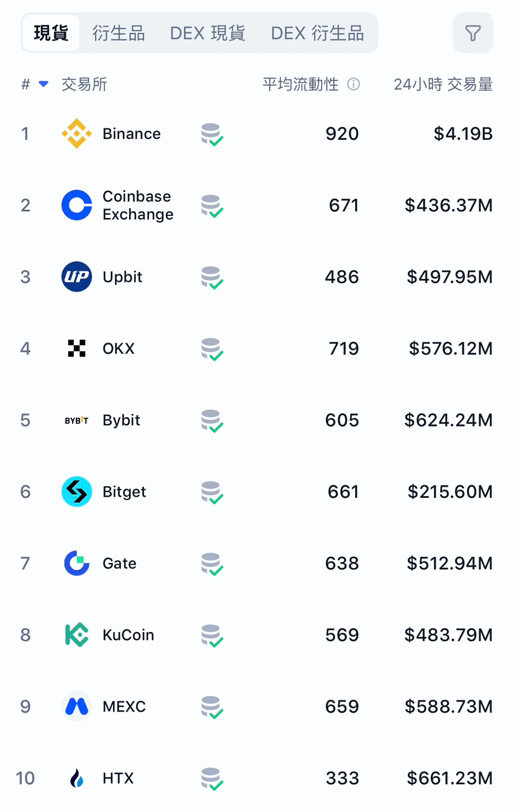Image resolution: width=514 pixels, height=812 pixels.
Task: Click Binance's proof-of-reserves verified badge
Action: click(x=212, y=135)
